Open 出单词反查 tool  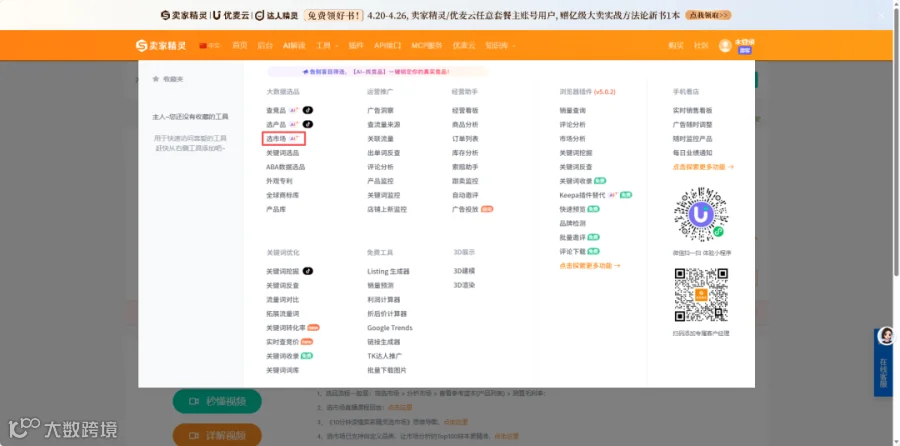pyautogui.click(x=384, y=153)
